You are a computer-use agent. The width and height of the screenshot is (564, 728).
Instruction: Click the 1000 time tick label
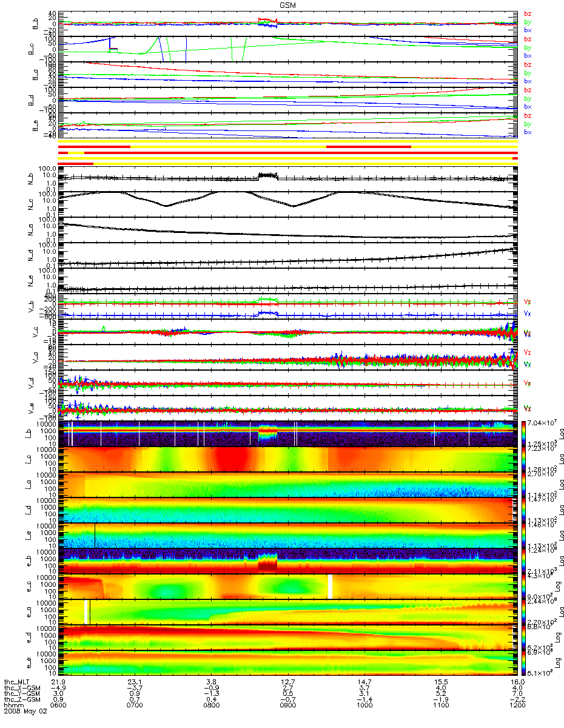(x=364, y=705)
